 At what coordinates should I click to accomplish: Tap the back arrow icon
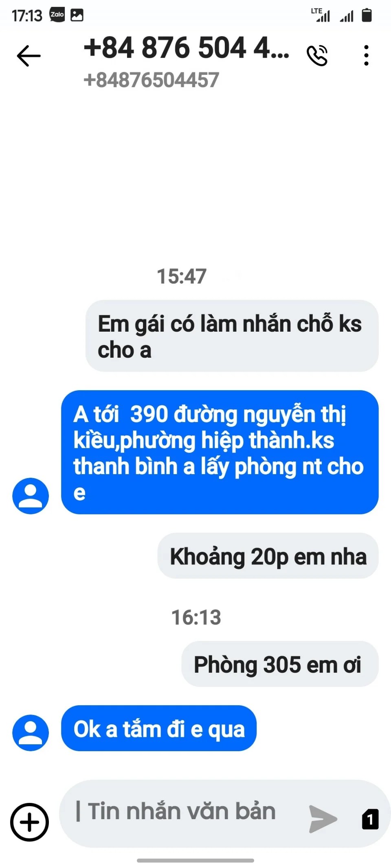tap(29, 56)
